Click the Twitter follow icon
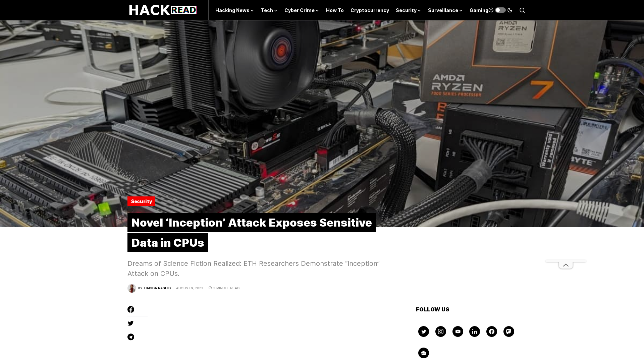This screenshot has height=362, width=644. click(423, 331)
